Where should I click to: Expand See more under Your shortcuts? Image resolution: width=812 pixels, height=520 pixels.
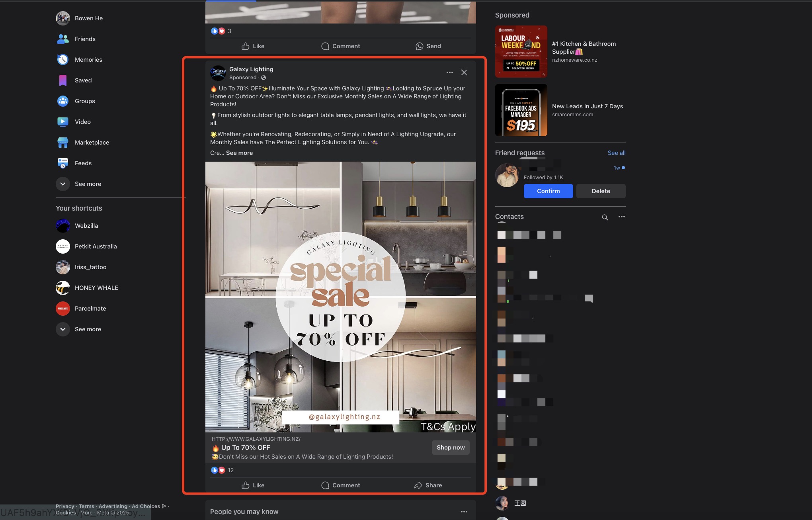click(x=79, y=329)
